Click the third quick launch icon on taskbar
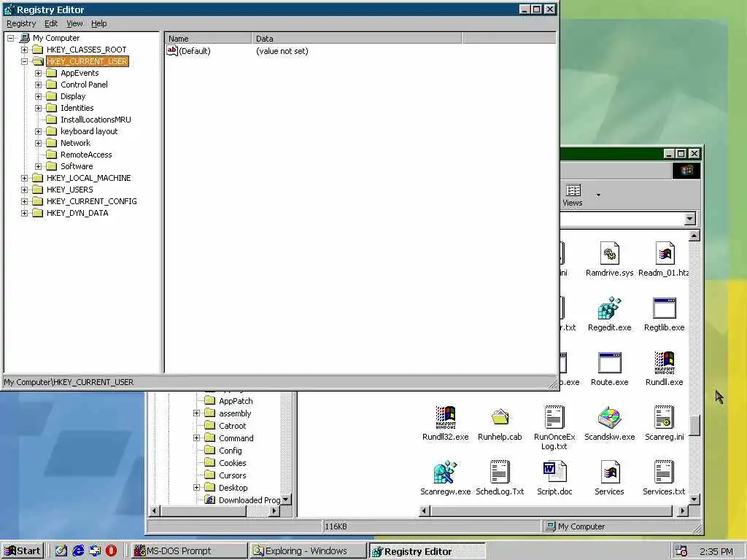Image resolution: width=747 pixels, height=560 pixels. pos(95,551)
